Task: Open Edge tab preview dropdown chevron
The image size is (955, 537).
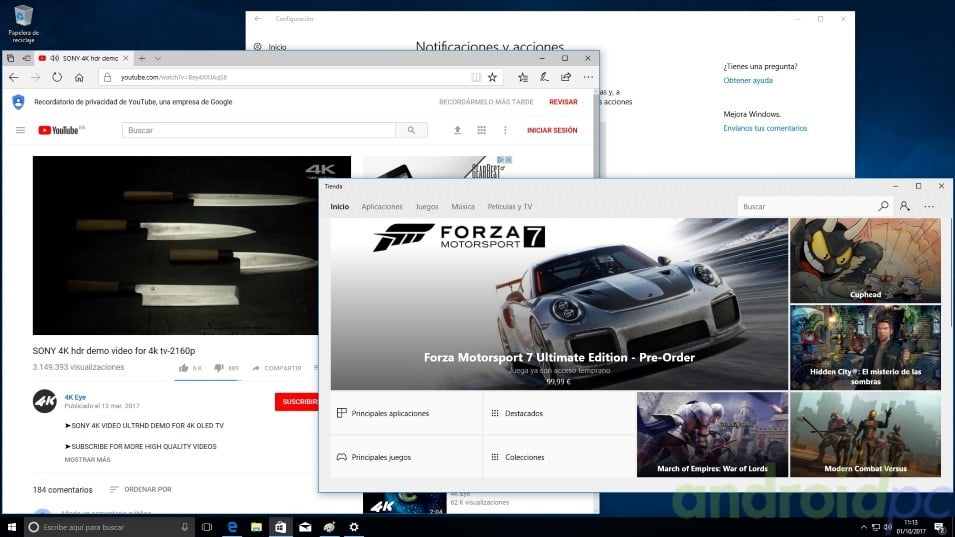Action: tap(158, 58)
